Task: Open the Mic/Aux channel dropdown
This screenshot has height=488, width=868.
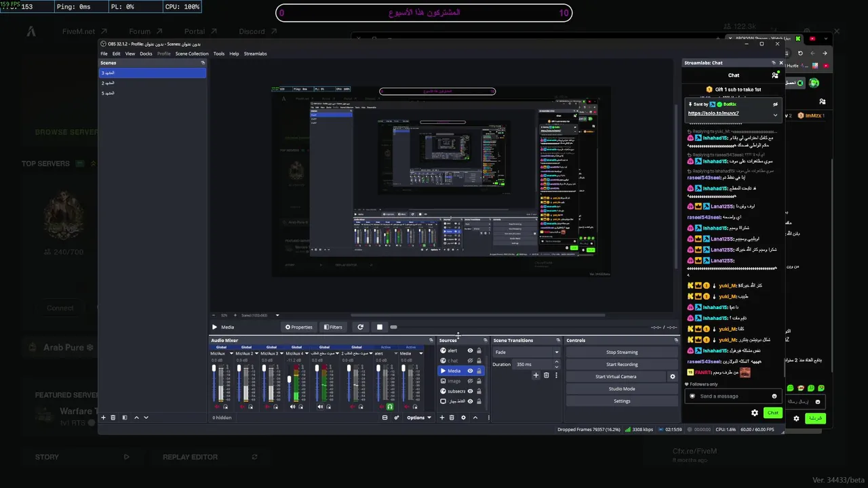Action: point(231,354)
